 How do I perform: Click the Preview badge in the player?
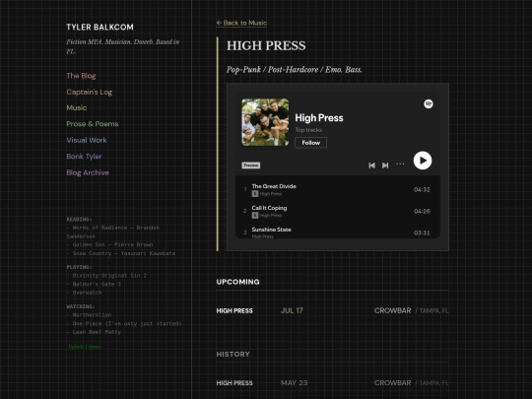[251, 166]
